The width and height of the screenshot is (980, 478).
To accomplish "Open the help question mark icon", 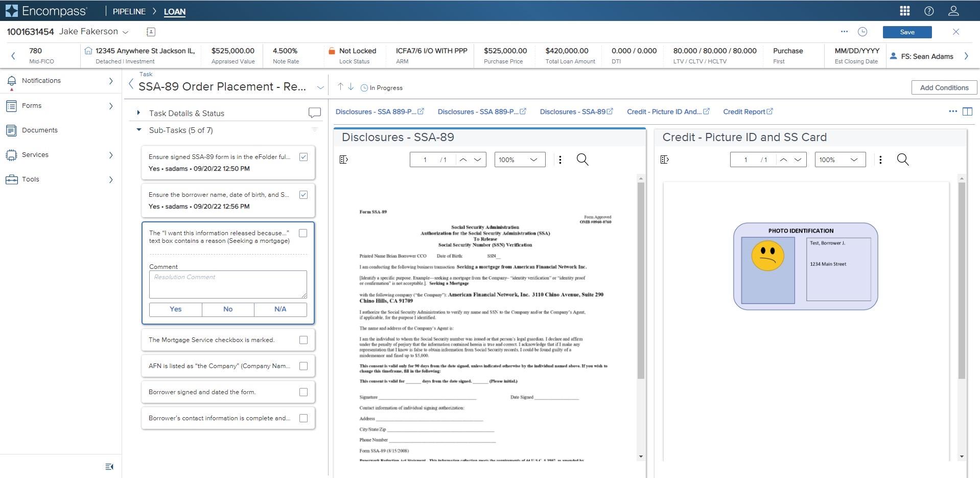I will coord(929,11).
